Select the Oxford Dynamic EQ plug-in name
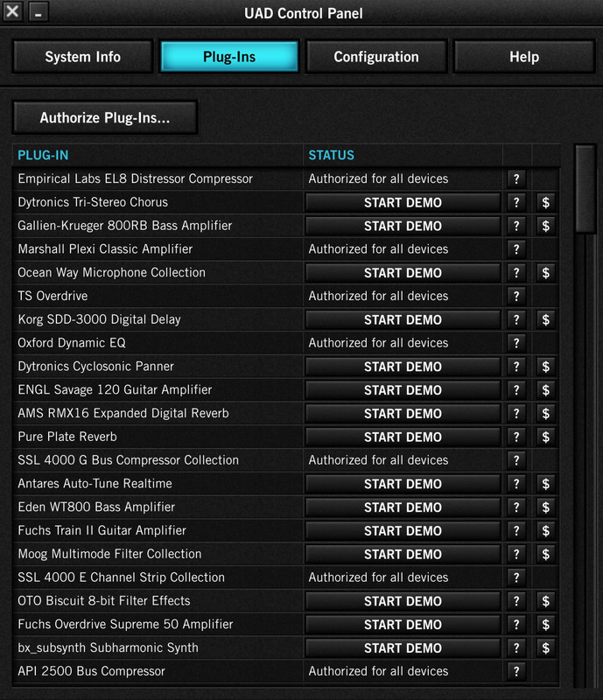The width and height of the screenshot is (603, 700). [72, 343]
